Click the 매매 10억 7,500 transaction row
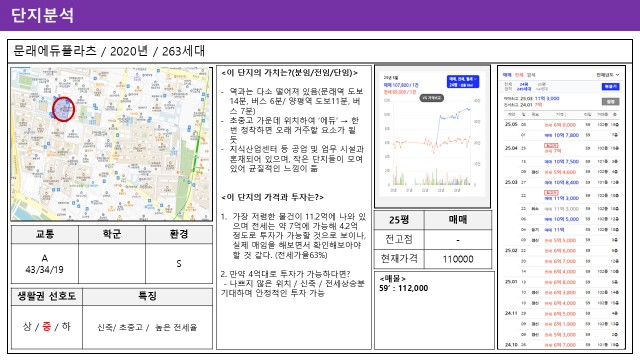 (x=561, y=162)
